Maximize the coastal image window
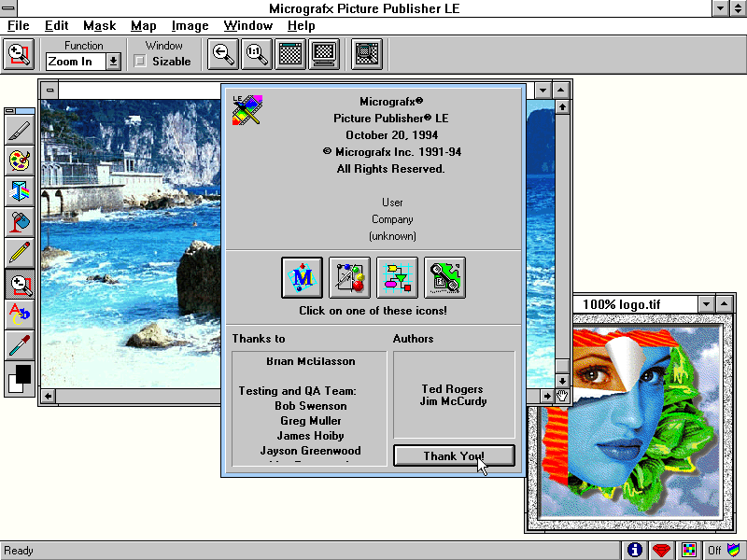 [561, 90]
